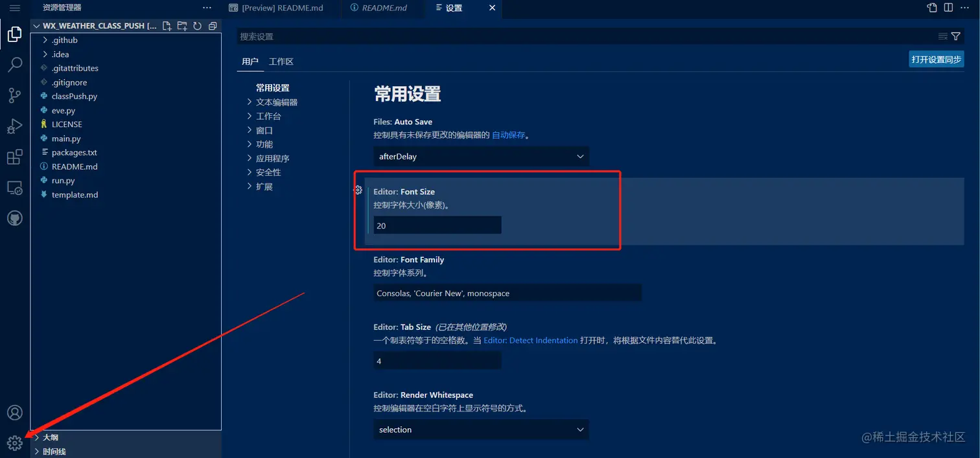
Task: Create a new folder in project
Action: [182, 26]
